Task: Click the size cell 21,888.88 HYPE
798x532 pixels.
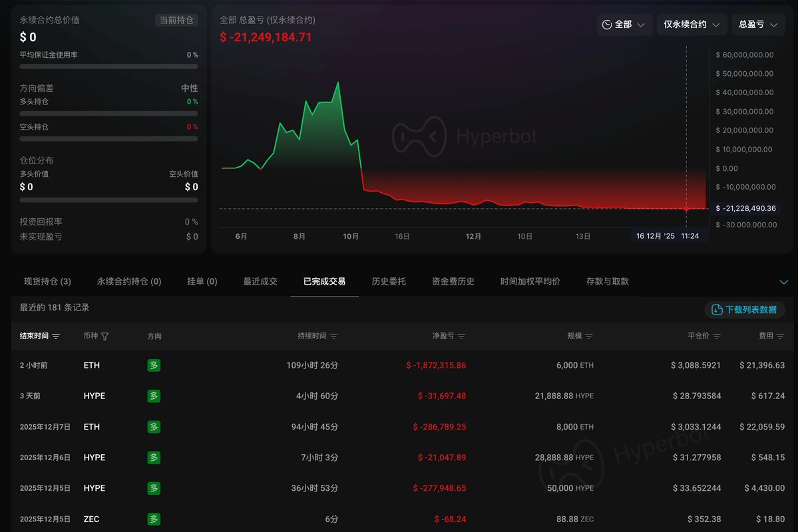Action: point(564,396)
